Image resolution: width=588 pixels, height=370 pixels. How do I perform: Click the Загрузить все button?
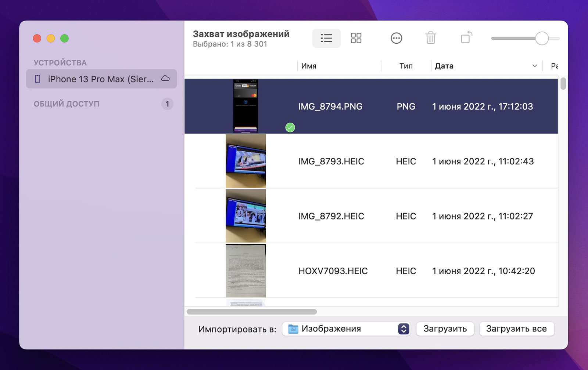click(x=516, y=329)
